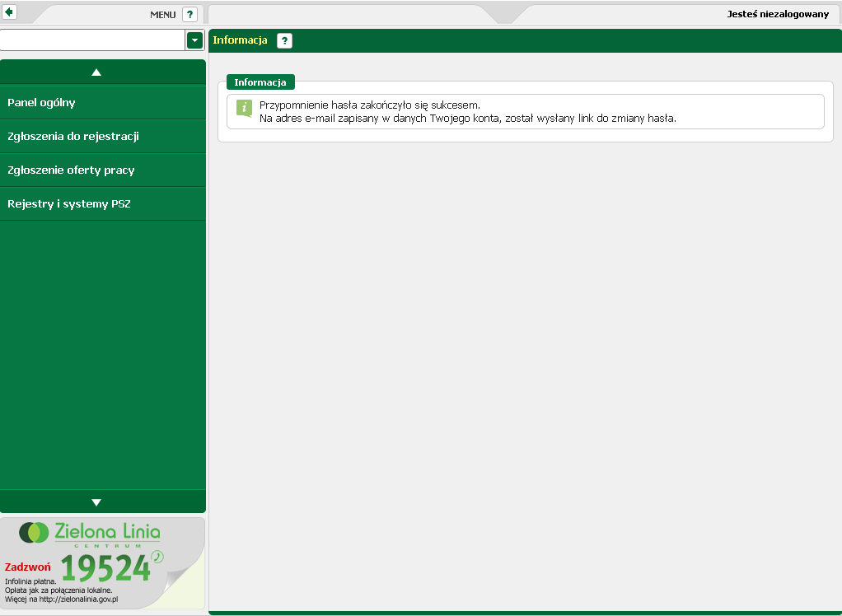Viewport: 842px width, 616px height.
Task: Click the Zadzwoń red text
Action: coord(28,567)
